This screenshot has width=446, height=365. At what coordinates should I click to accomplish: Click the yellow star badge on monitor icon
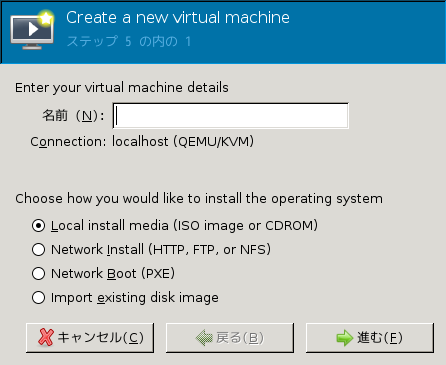[46, 18]
